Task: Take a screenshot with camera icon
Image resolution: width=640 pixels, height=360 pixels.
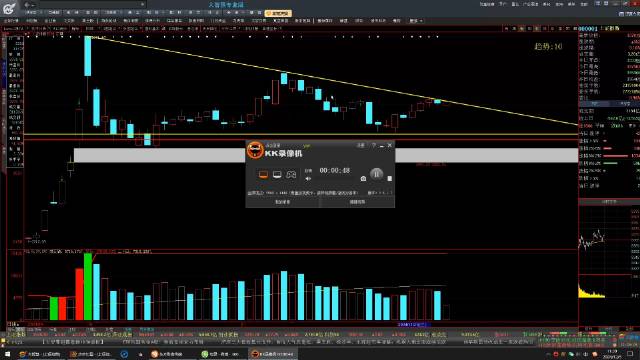Action: [363, 178]
